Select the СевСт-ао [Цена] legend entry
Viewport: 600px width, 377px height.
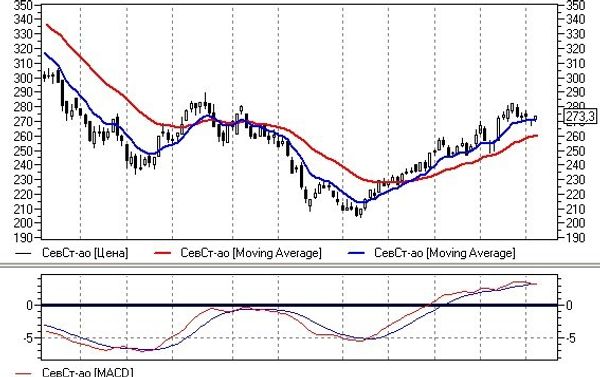(x=71, y=253)
